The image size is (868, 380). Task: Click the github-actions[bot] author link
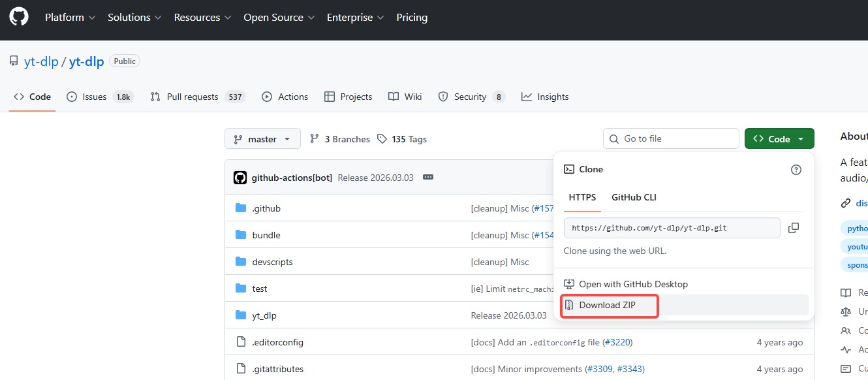click(x=292, y=177)
